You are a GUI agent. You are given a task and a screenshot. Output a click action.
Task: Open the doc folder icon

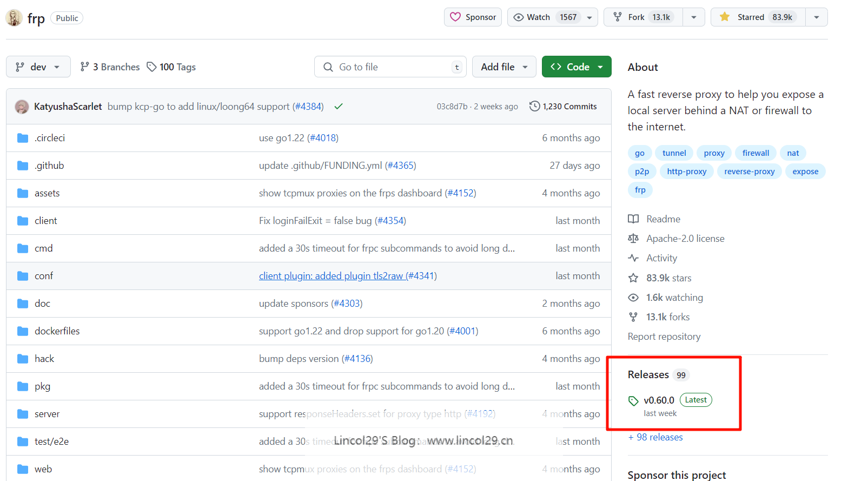point(23,304)
